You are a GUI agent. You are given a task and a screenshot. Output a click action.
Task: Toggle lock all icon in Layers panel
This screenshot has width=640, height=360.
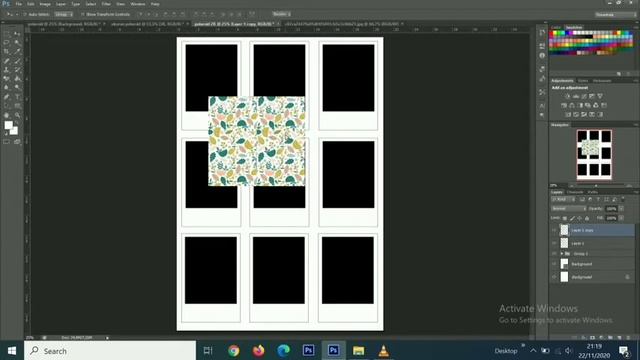click(587, 218)
